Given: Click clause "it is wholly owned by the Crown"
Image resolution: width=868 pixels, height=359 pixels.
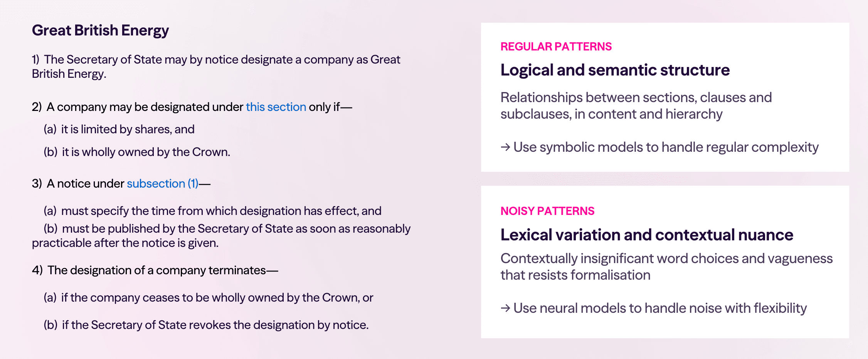Looking at the screenshot, I should click(x=146, y=152).
